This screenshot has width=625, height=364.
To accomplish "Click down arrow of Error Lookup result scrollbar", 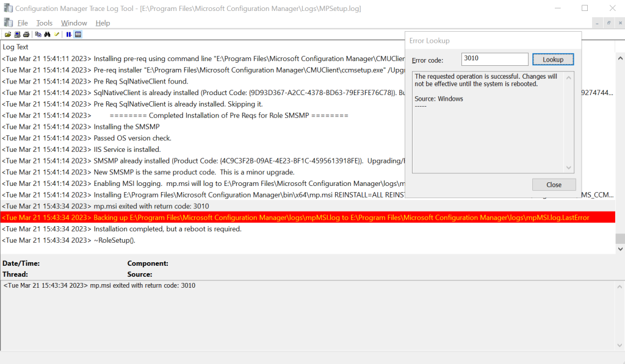I will click(569, 168).
